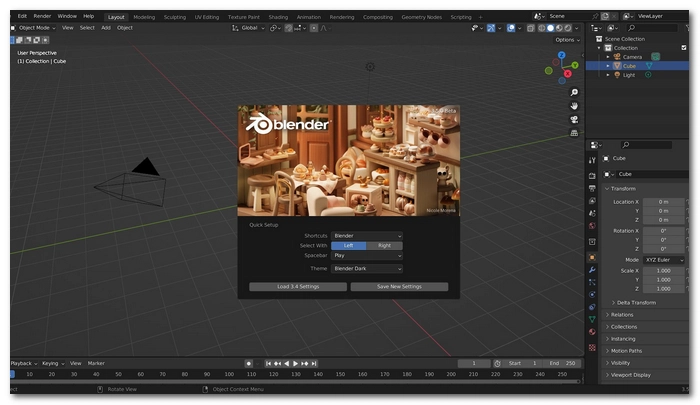Select Right for Select With option
This screenshot has height=405, width=700.
point(384,245)
